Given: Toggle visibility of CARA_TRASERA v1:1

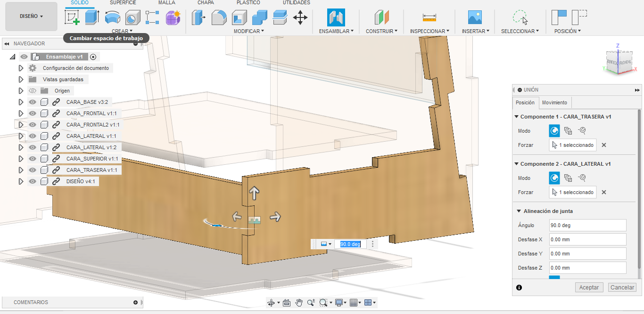Looking at the screenshot, I should click(x=33, y=170).
